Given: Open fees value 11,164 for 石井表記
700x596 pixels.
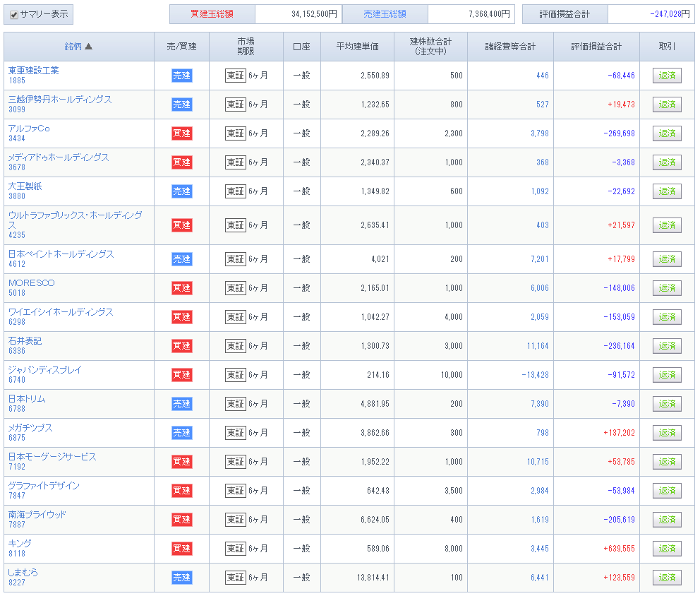Looking at the screenshot, I should [538, 346].
